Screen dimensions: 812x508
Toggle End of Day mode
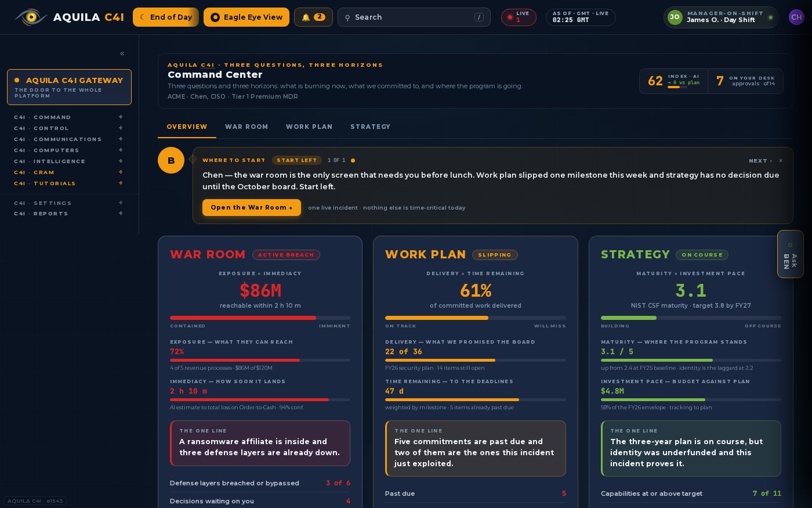point(166,17)
